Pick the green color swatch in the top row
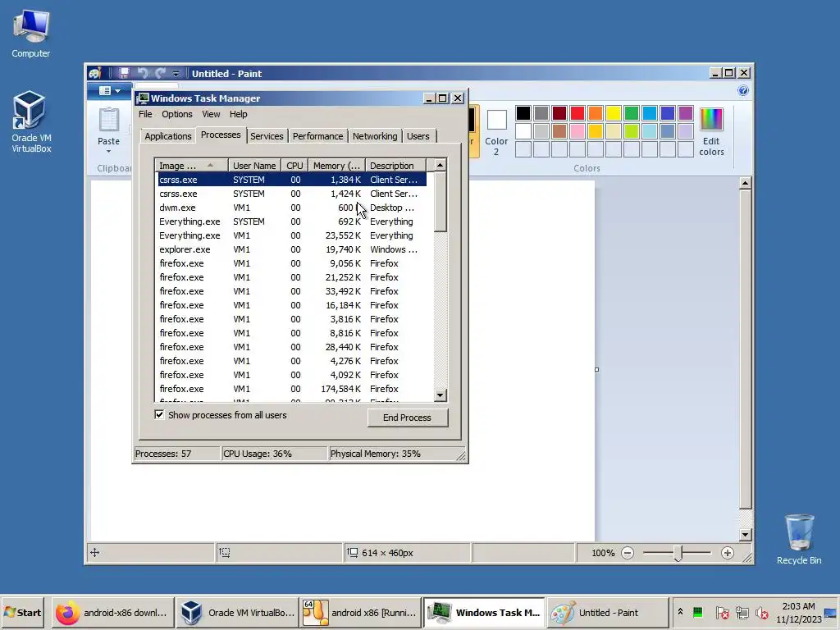Viewport: 840px width, 630px height. (x=632, y=113)
